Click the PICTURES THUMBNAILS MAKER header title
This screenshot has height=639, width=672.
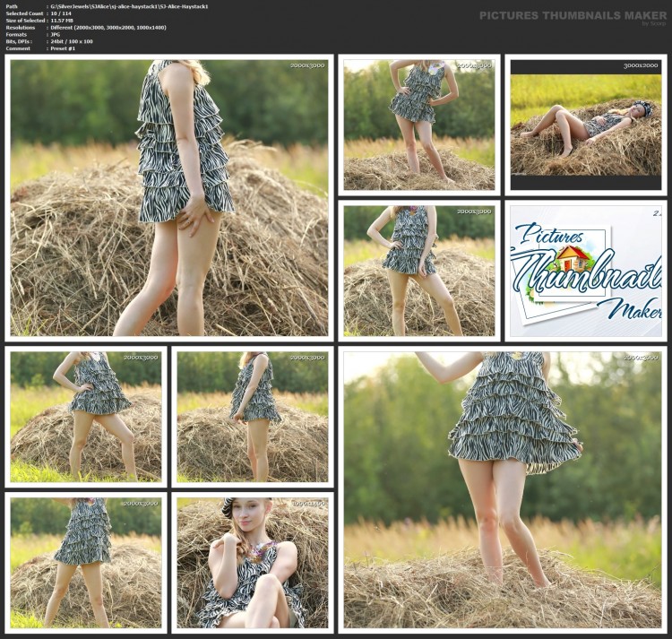[x=573, y=15]
